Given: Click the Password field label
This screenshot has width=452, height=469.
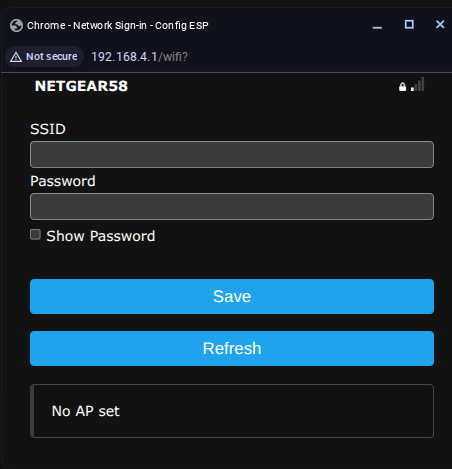Looking at the screenshot, I should [x=63, y=181].
